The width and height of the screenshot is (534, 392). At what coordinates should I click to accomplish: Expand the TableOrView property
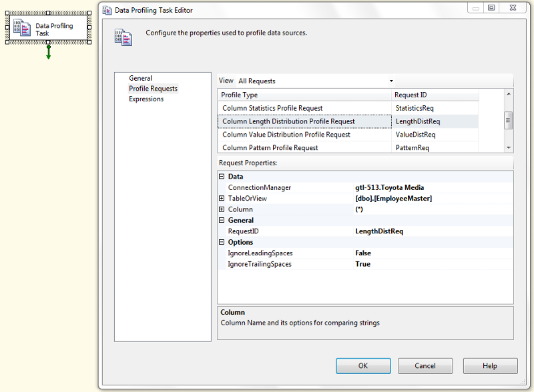[222, 198]
